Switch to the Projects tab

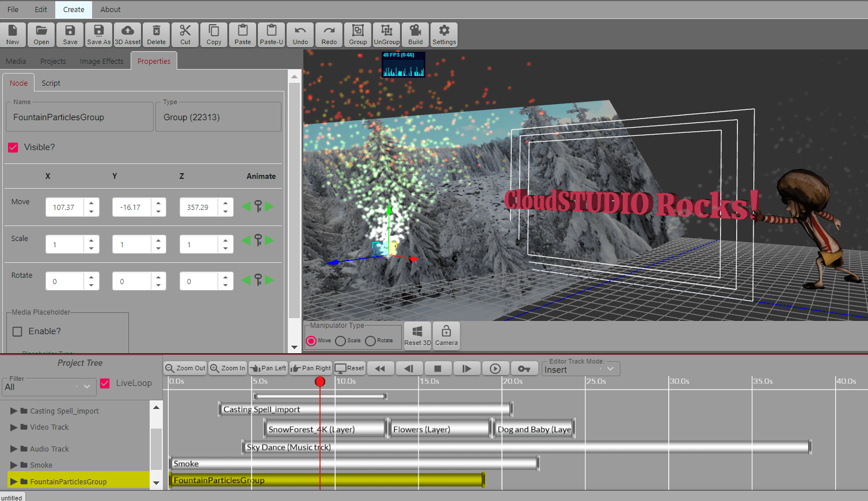(53, 61)
